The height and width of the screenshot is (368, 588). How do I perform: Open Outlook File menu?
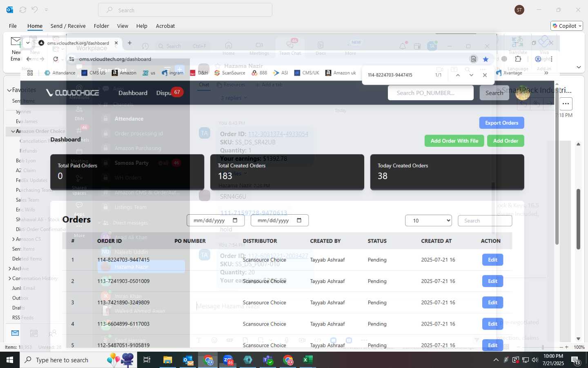(x=13, y=26)
